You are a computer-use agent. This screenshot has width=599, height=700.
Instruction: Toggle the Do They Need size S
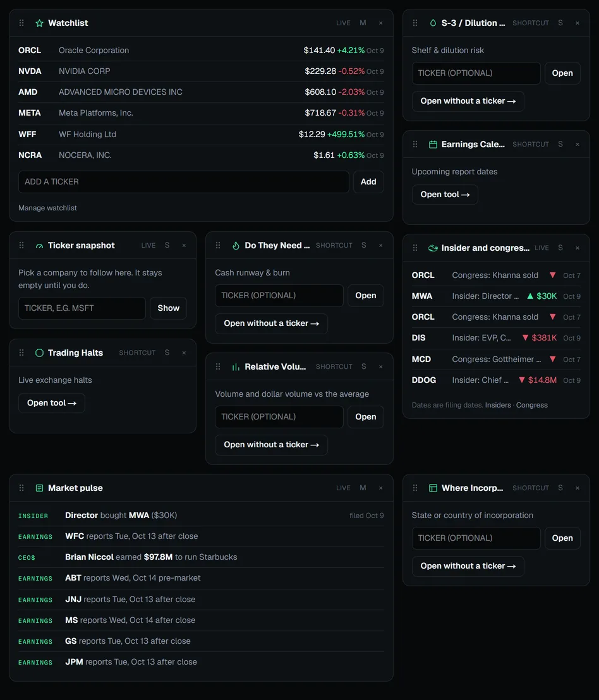point(364,245)
